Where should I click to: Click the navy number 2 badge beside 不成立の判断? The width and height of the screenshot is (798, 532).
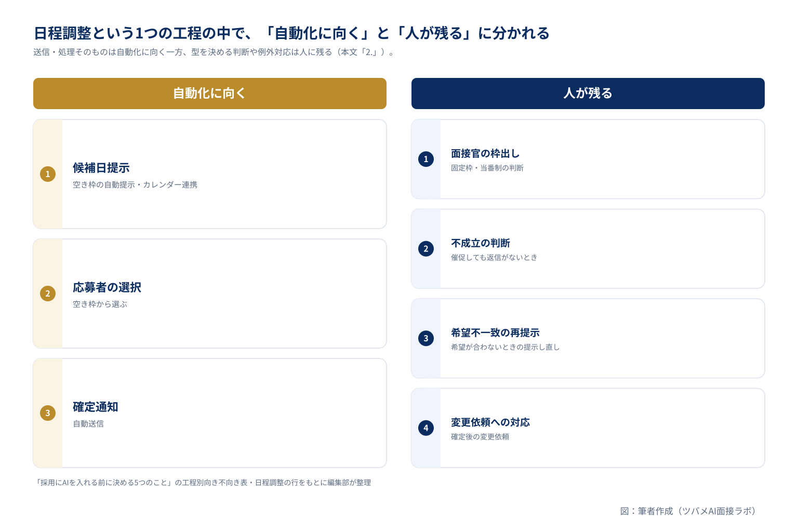(x=426, y=249)
